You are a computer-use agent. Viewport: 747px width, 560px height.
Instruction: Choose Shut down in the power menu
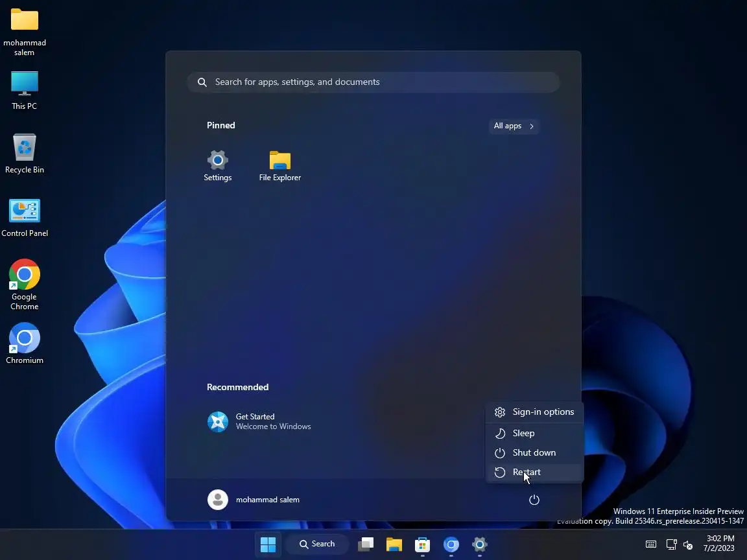(x=534, y=453)
